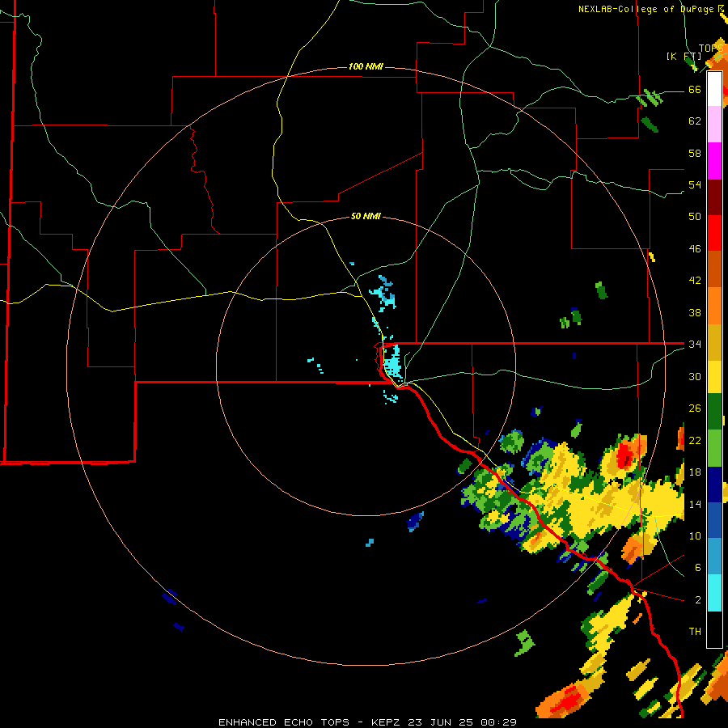Click the legend value "54"
The width and height of the screenshot is (728, 728).
[695, 184]
